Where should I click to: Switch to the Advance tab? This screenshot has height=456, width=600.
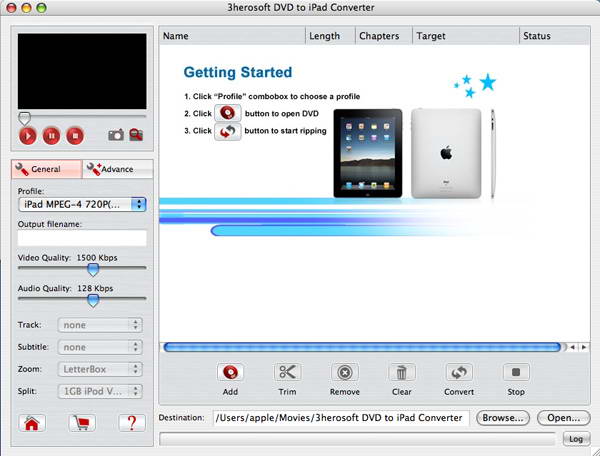pos(117,169)
